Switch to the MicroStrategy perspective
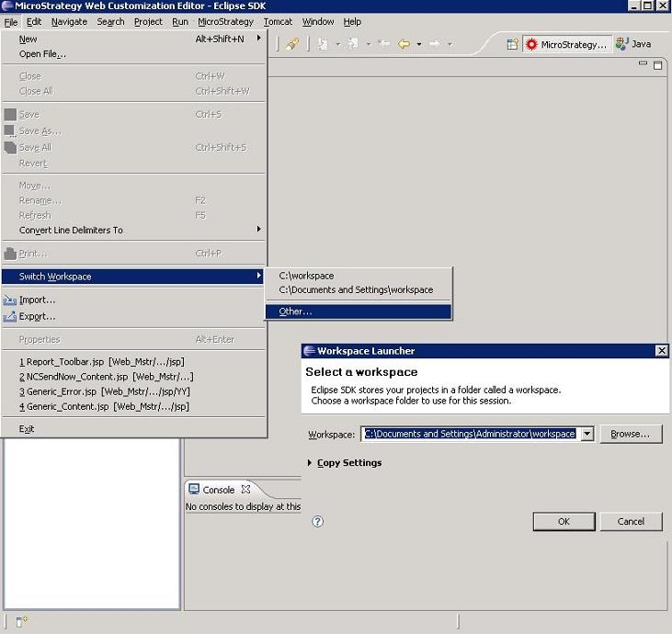 565,44
